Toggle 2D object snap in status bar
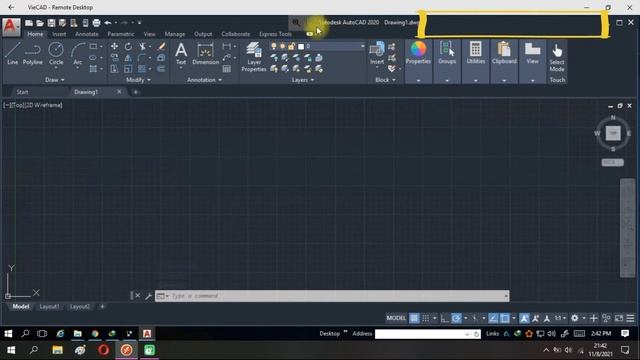The image size is (640, 360). point(504,318)
